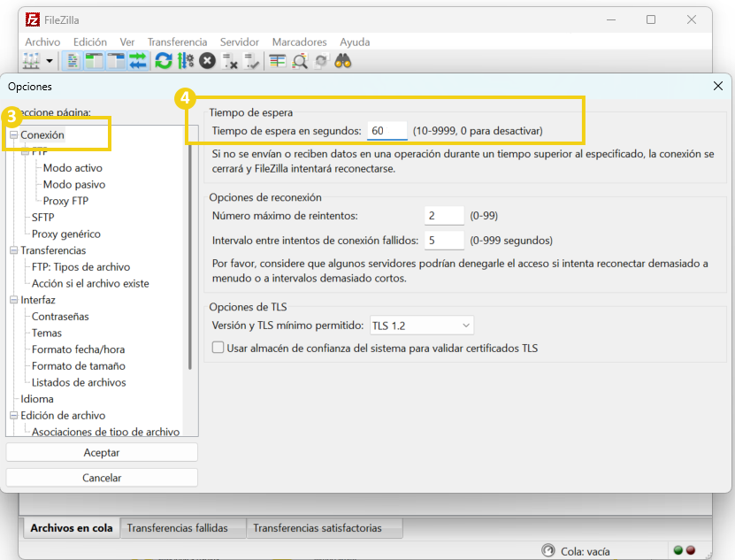Click the Cancelar button

point(102,478)
